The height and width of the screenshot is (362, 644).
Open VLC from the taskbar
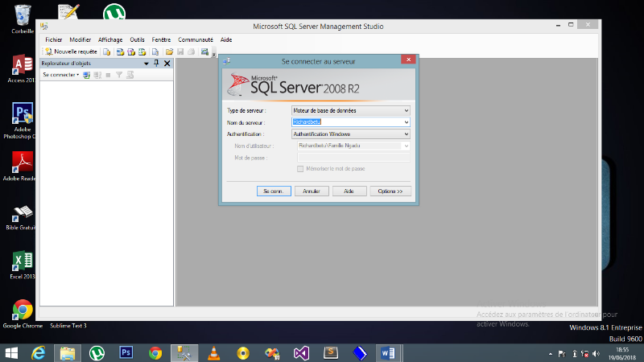[213, 352]
